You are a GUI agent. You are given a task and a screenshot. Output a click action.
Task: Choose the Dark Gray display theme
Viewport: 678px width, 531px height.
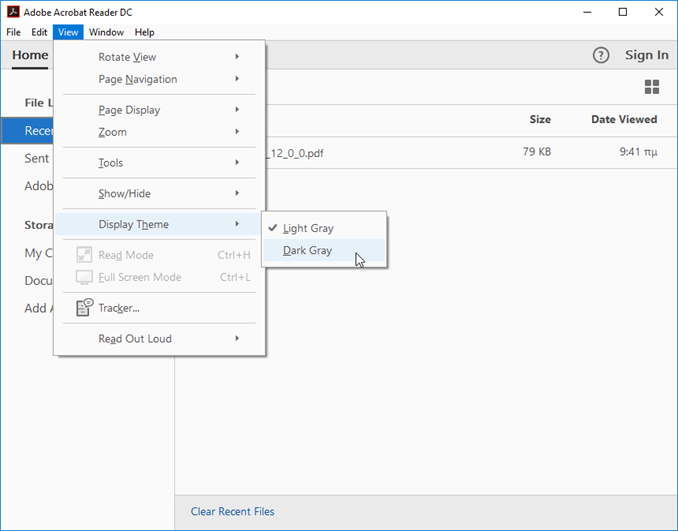pyautogui.click(x=324, y=250)
